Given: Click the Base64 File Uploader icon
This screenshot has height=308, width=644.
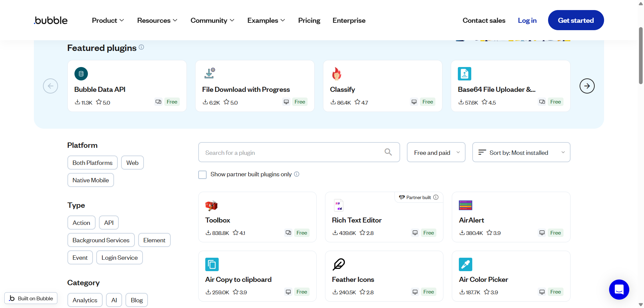Looking at the screenshot, I should click(x=465, y=74).
